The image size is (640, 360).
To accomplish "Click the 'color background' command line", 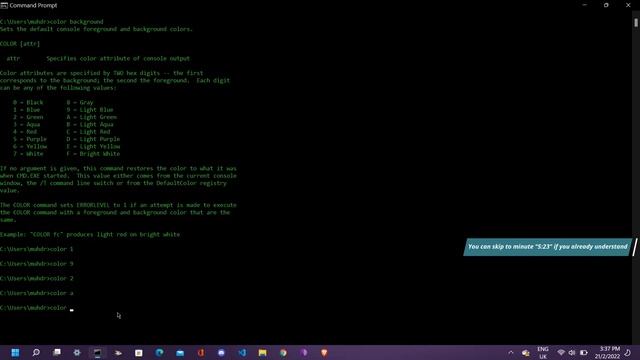I will click(x=52, y=22).
